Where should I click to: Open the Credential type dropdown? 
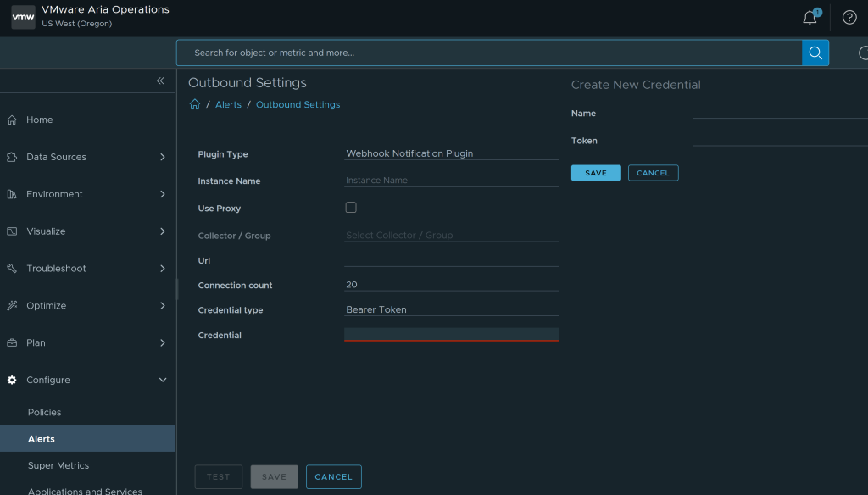[451, 309]
